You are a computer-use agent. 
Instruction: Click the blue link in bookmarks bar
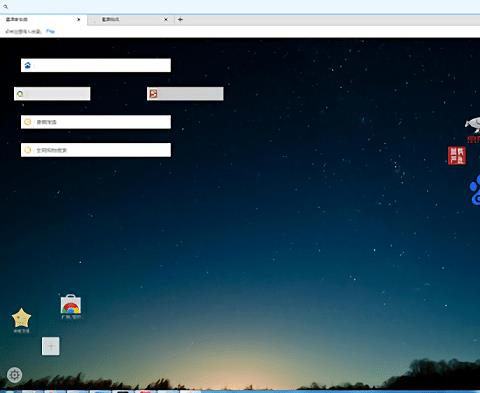coord(50,31)
